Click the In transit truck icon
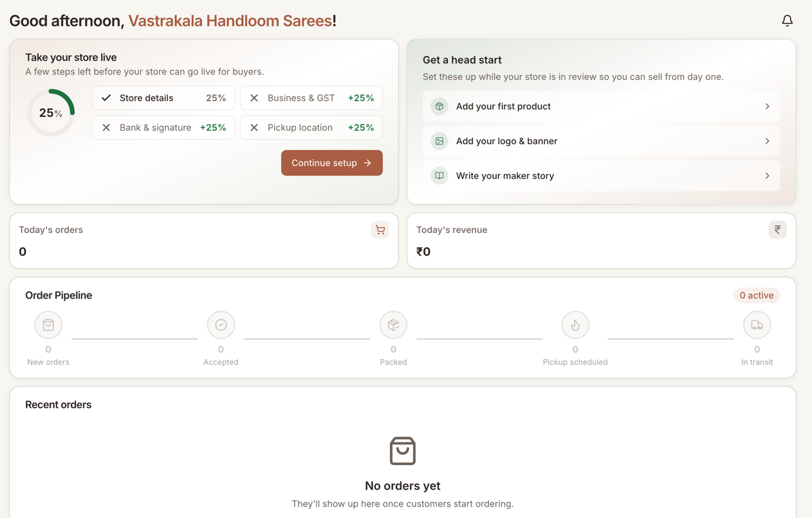 coord(757,325)
